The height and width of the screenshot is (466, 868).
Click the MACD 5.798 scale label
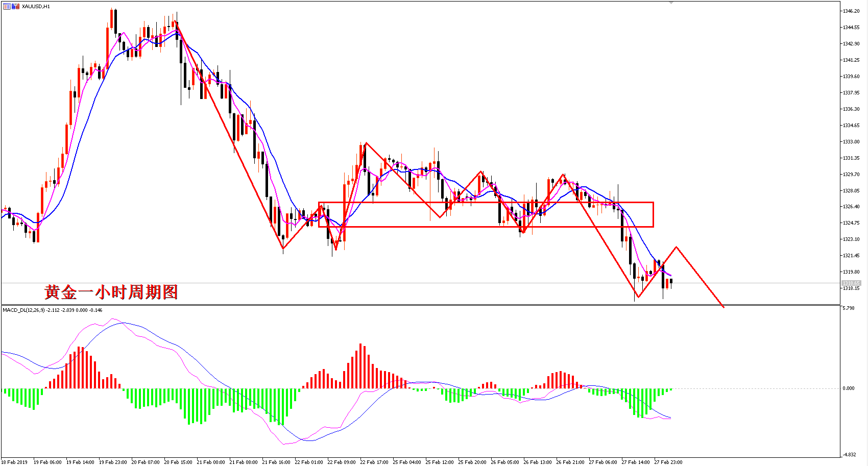click(x=849, y=308)
